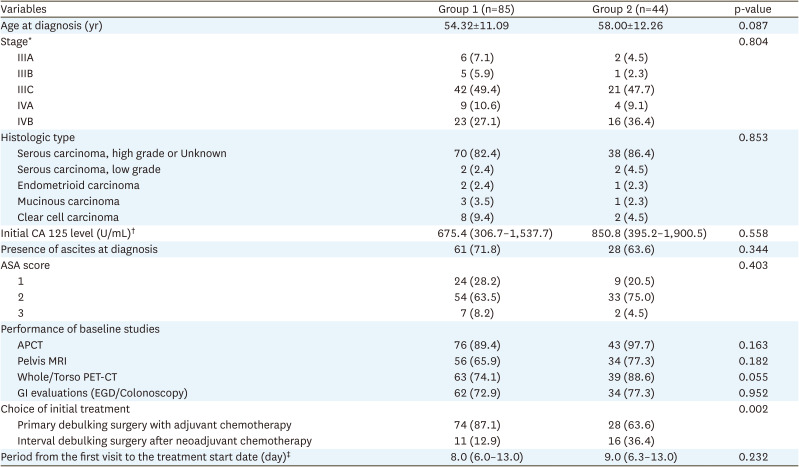Screen dimensions: 799x467
Task: Select the cell "5 (5.9)"
Action: point(477,73)
